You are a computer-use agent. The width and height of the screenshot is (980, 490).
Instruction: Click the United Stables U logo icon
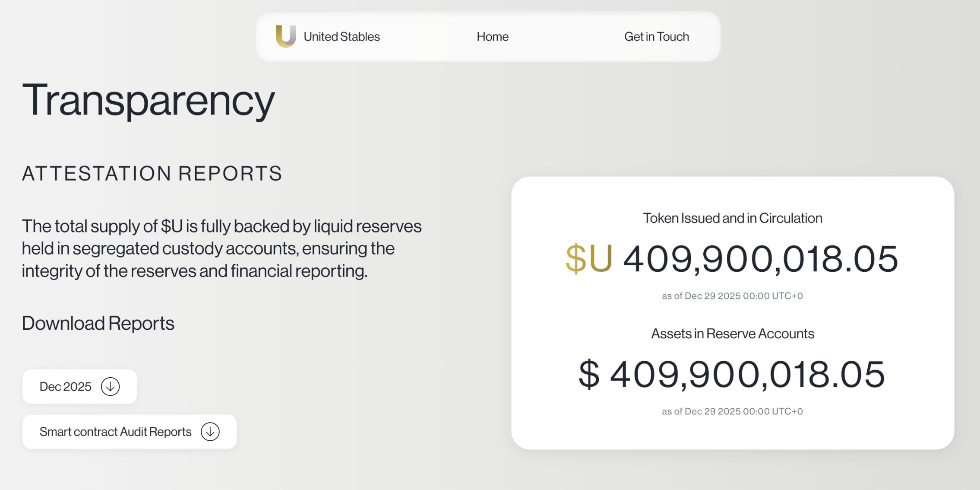285,36
